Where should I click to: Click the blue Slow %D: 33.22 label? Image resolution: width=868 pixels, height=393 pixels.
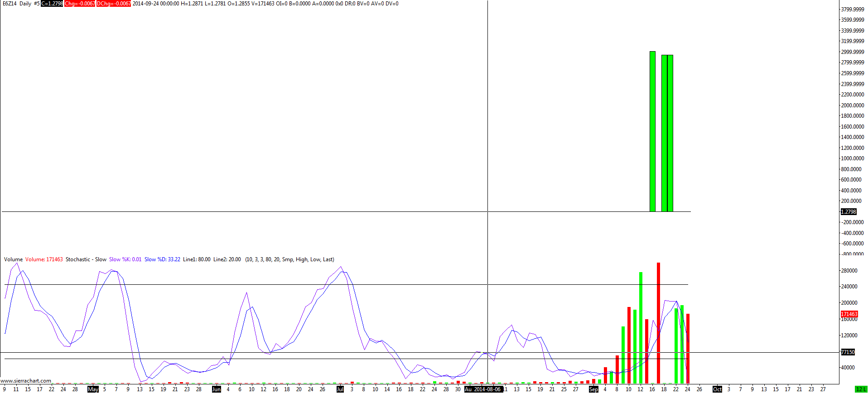pyautogui.click(x=162, y=259)
